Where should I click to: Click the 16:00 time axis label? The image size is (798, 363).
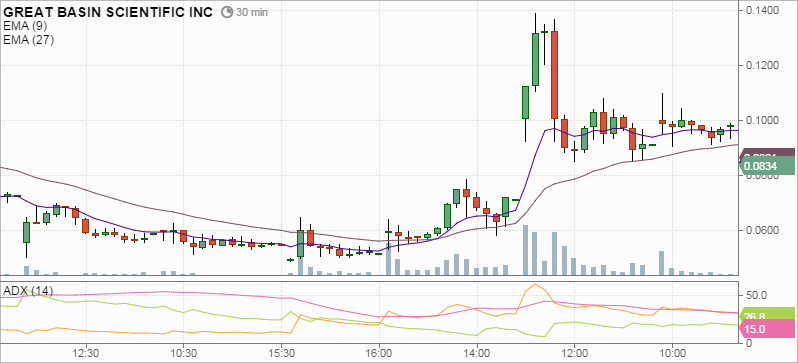[x=379, y=353]
